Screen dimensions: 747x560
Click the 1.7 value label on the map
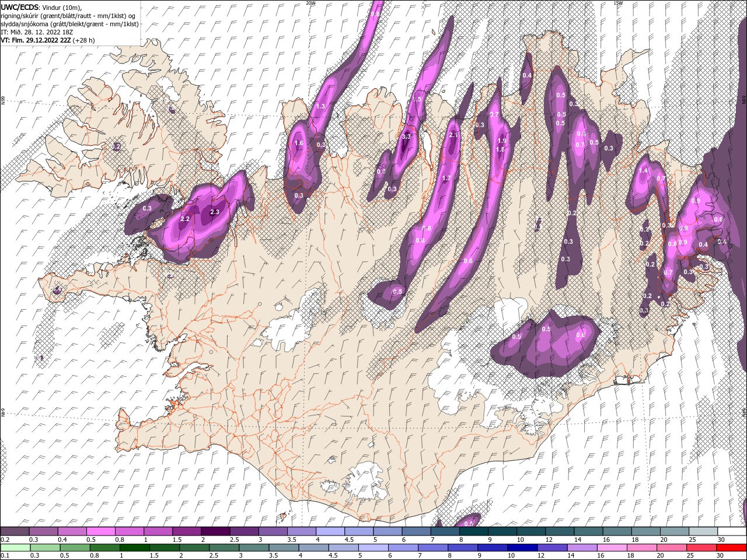pyautogui.click(x=446, y=178)
